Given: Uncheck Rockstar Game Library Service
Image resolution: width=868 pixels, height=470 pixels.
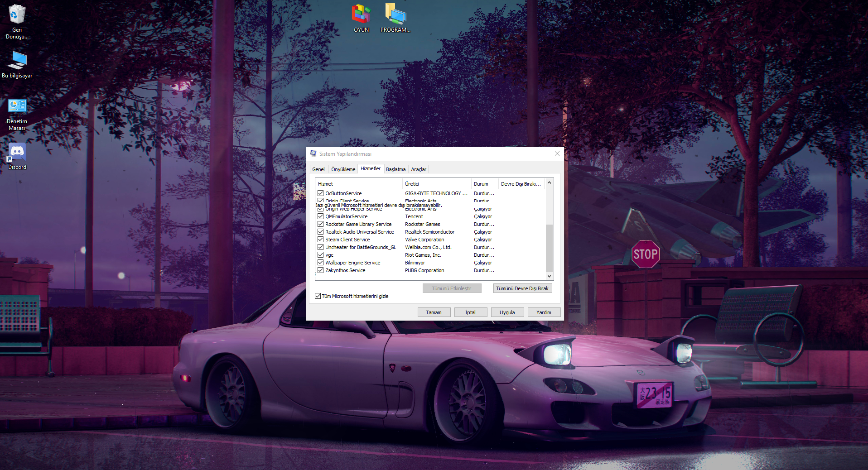Looking at the screenshot, I should point(320,224).
